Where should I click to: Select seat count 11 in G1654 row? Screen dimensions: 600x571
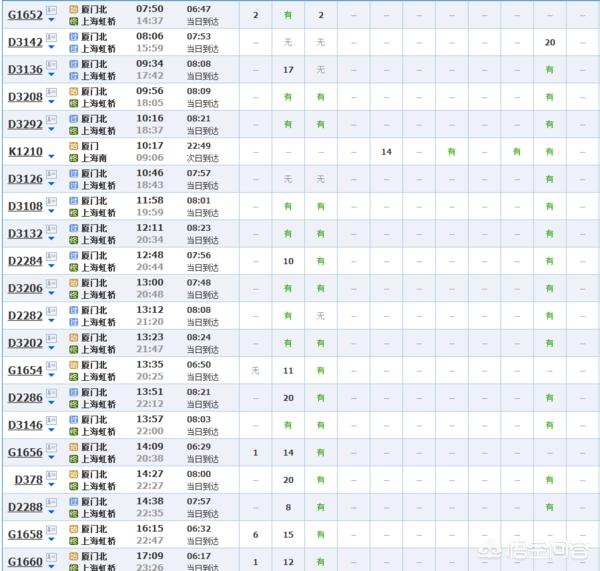pyautogui.click(x=288, y=370)
